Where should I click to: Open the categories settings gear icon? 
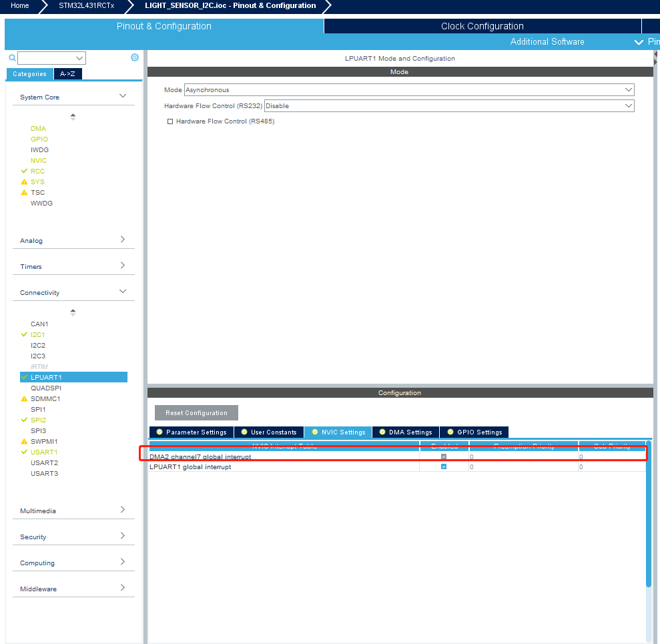[x=135, y=57]
